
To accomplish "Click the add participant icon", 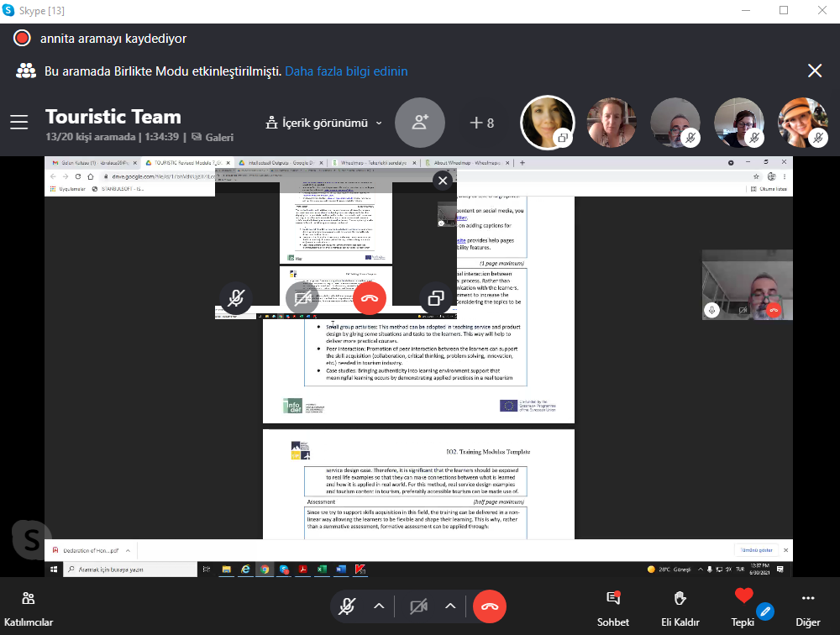I will pos(420,123).
